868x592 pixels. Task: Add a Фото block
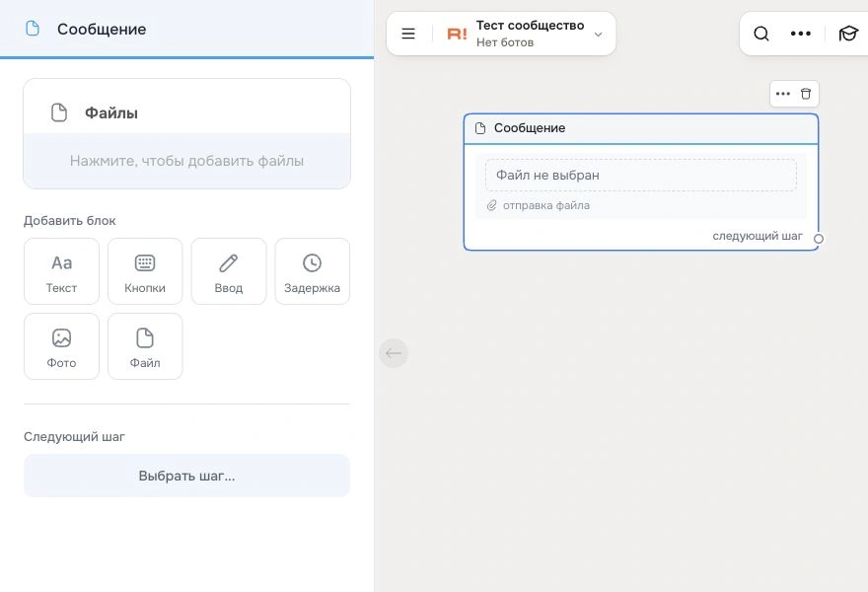click(x=61, y=346)
